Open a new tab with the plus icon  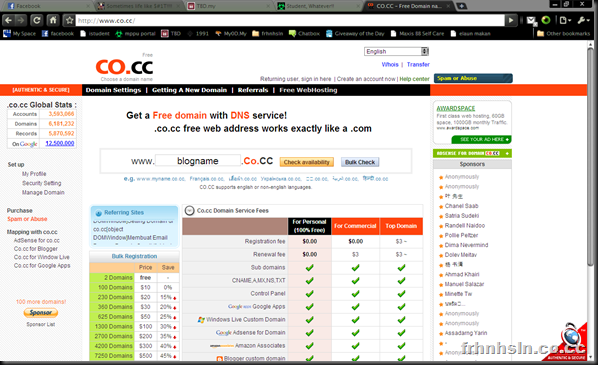(x=461, y=6)
